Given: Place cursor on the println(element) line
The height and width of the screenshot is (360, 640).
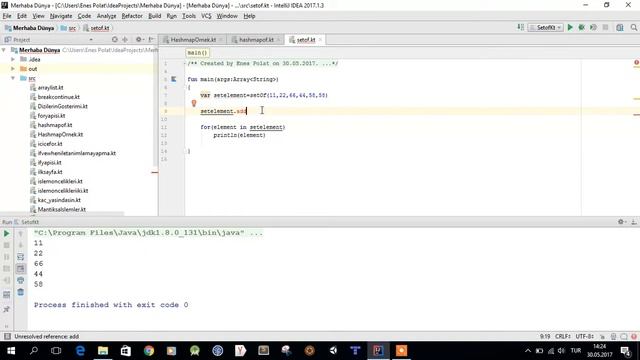Looking at the screenshot, I should pos(239,135).
